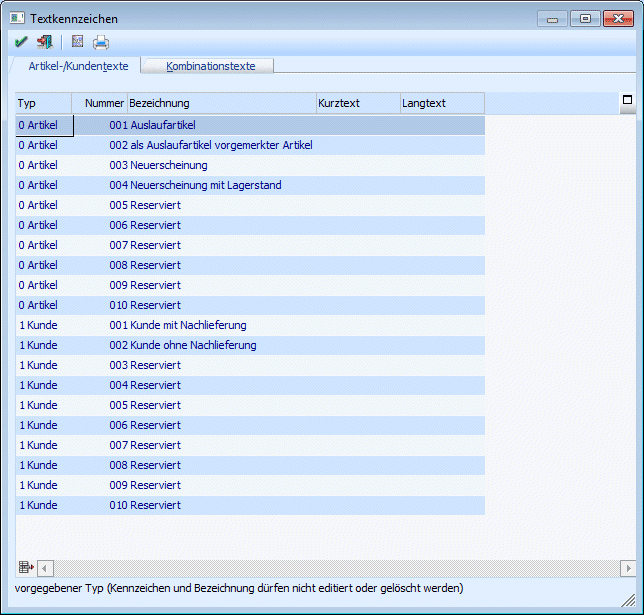The width and height of the screenshot is (644, 615).
Task: Maximize the Textkennzeichen window
Action: coord(586,18)
